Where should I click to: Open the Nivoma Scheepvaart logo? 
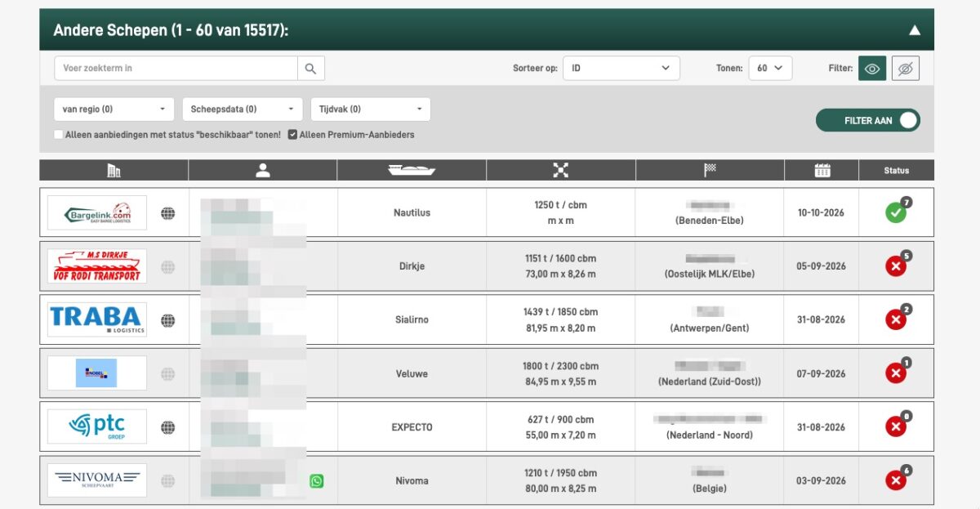point(97,480)
